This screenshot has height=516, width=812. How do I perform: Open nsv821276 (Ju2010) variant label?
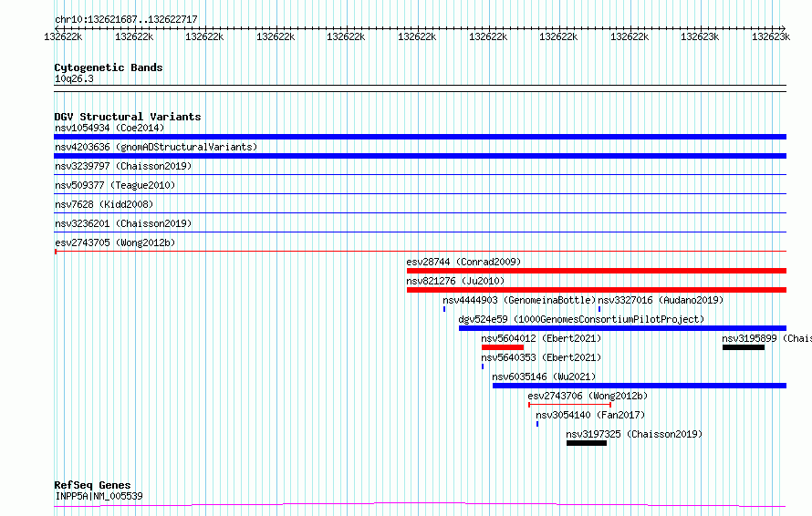click(455, 281)
